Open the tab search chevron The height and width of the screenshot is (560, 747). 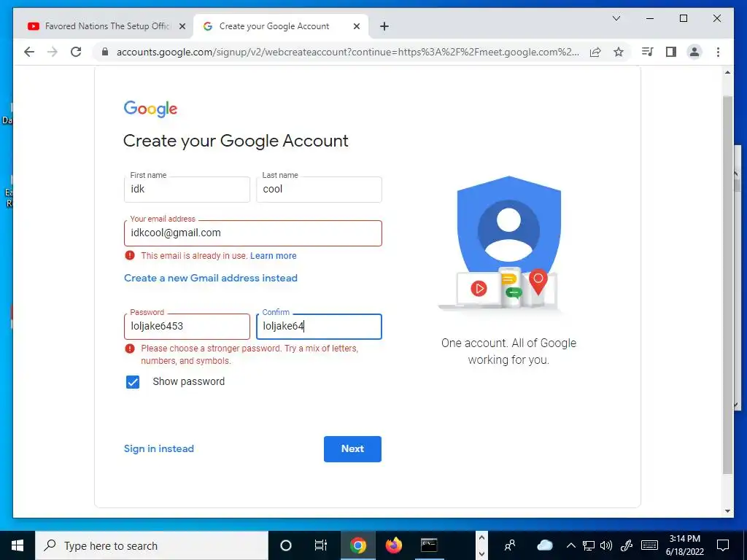point(616,18)
